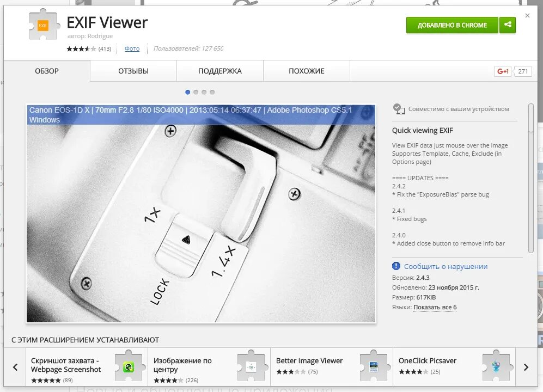Image resolution: width=543 pixels, height=392 pixels.
Task: Click the Сообщить о нарушении link
Action: [x=446, y=266]
